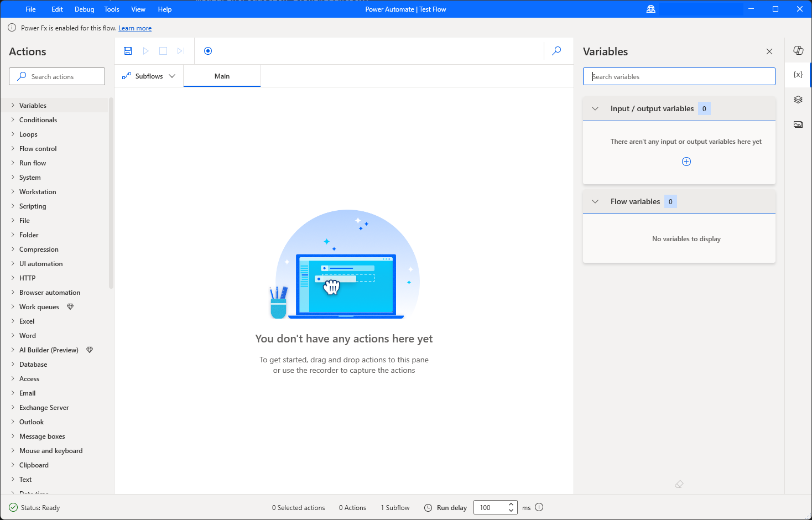Save the current flow

point(128,50)
